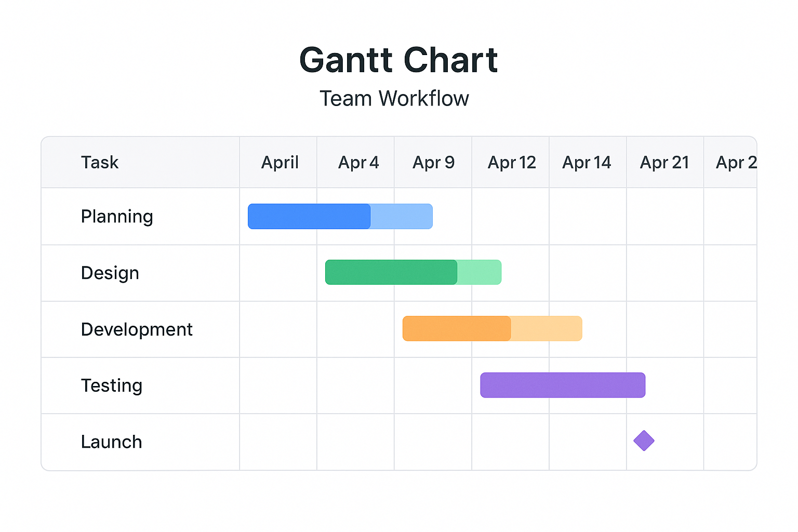Select the Launch task label
The width and height of the screenshot is (798, 532).
click(x=112, y=442)
